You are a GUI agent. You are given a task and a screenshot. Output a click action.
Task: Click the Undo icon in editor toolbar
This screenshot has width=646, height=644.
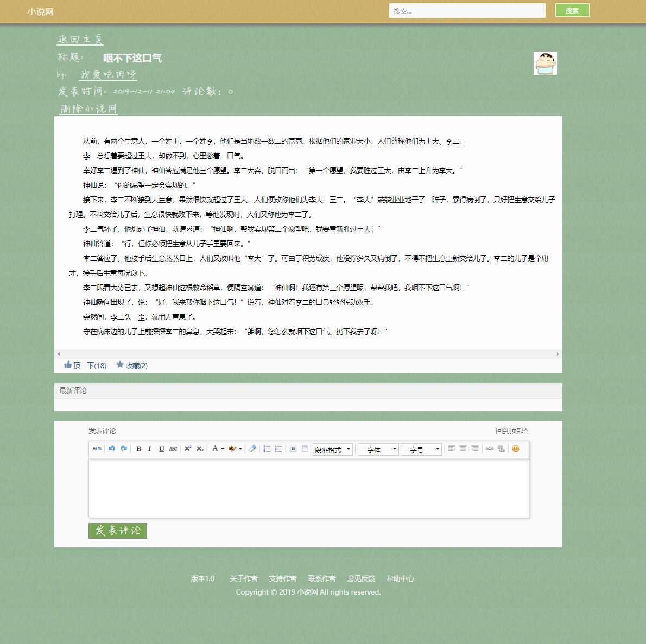[111, 449]
